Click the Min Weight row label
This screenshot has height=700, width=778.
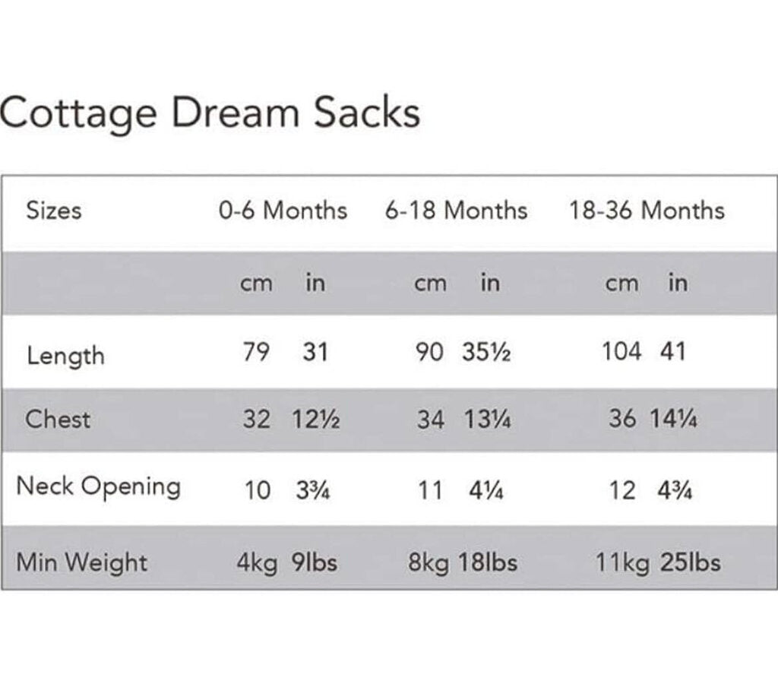(x=81, y=562)
